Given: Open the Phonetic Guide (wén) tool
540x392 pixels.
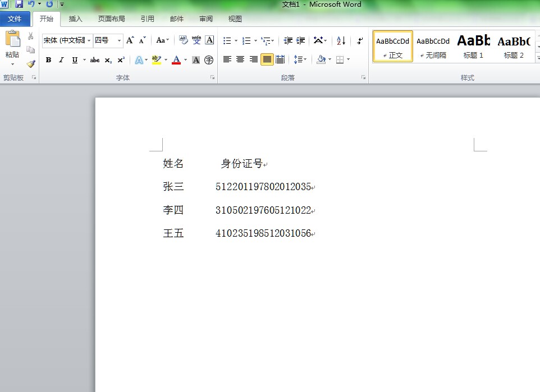Looking at the screenshot, I should 196,40.
